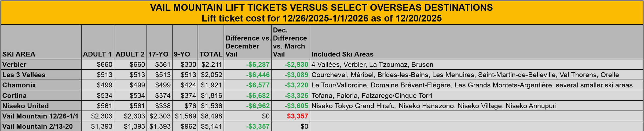This screenshot has width=644, height=131.
Task: Select the green -$6,962 difference cell
Action: click(258, 106)
